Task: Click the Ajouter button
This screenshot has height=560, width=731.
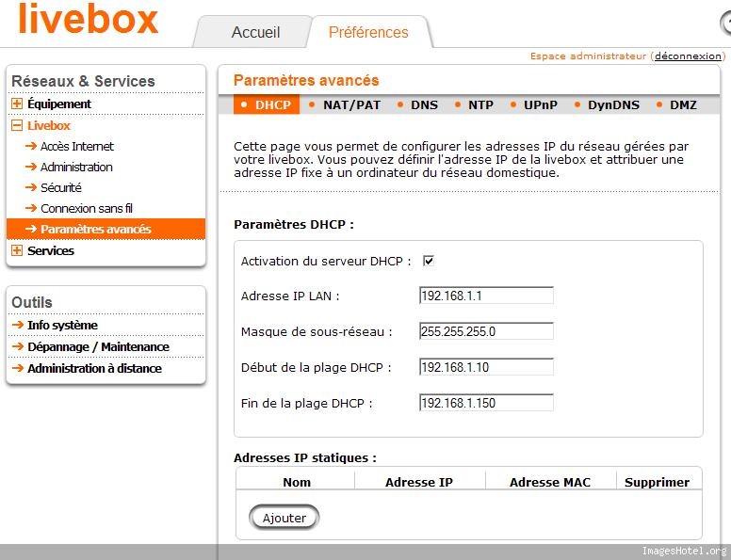Action: pos(284,518)
